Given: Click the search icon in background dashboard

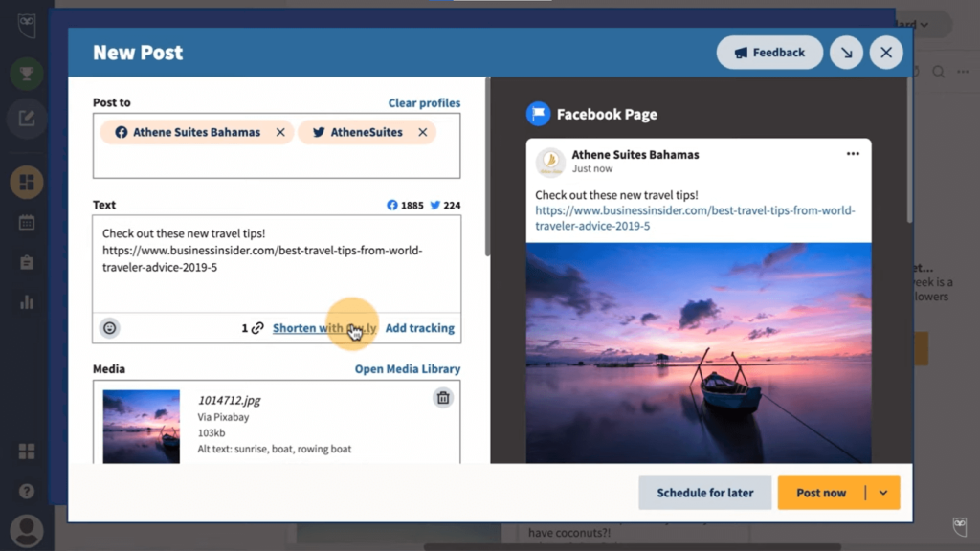Looking at the screenshot, I should pyautogui.click(x=938, y=72).
